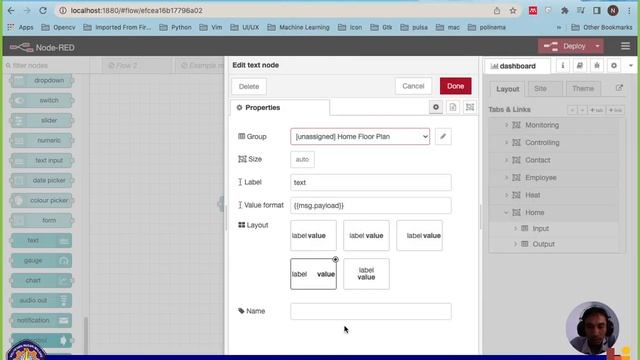This screenshot has width=640, height=360.
Task: Open the sidebar debug messages icon
Action: click(597, 66)
